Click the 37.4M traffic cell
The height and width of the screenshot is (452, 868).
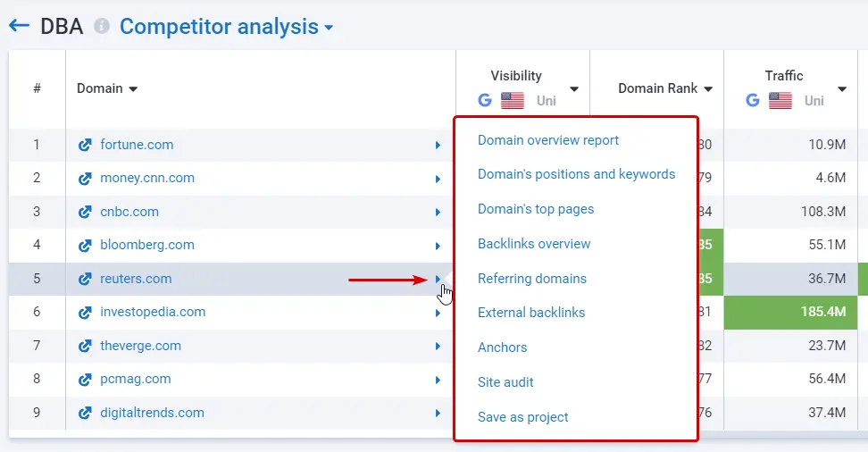(790, 413)
